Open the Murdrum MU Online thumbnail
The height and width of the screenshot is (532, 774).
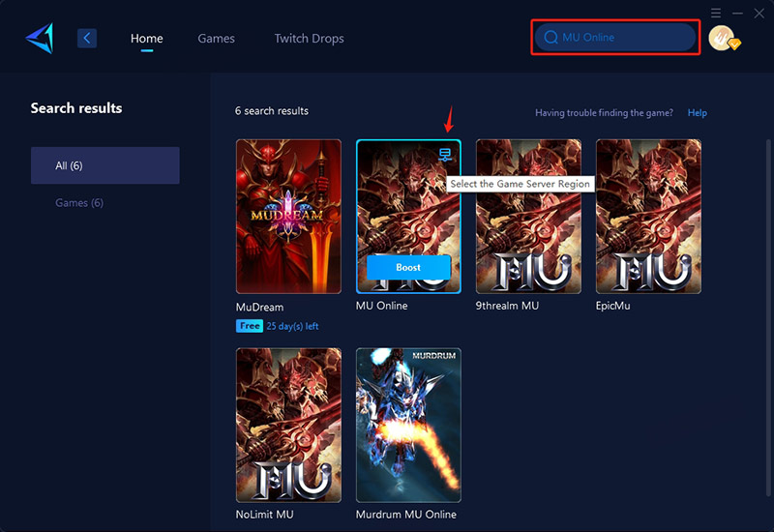pyautogui.click(x=408, y=425)
